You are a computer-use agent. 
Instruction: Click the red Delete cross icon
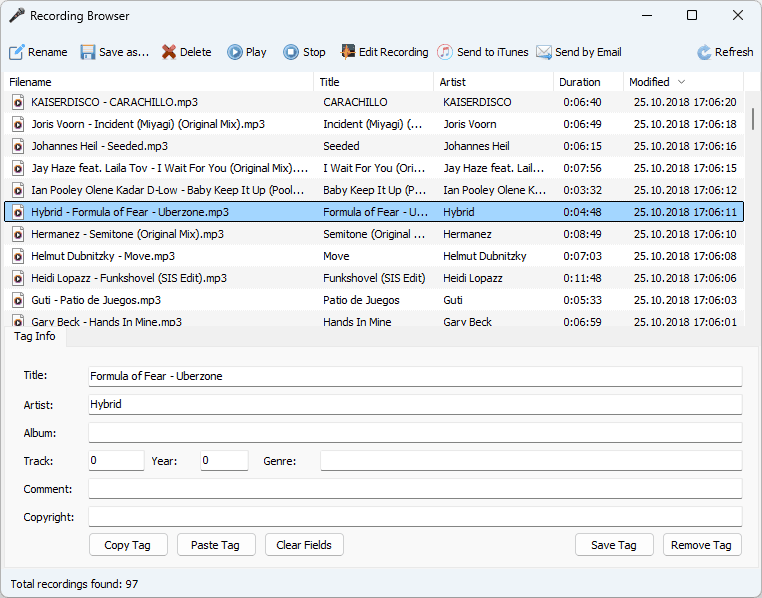(x=169, y=52)
